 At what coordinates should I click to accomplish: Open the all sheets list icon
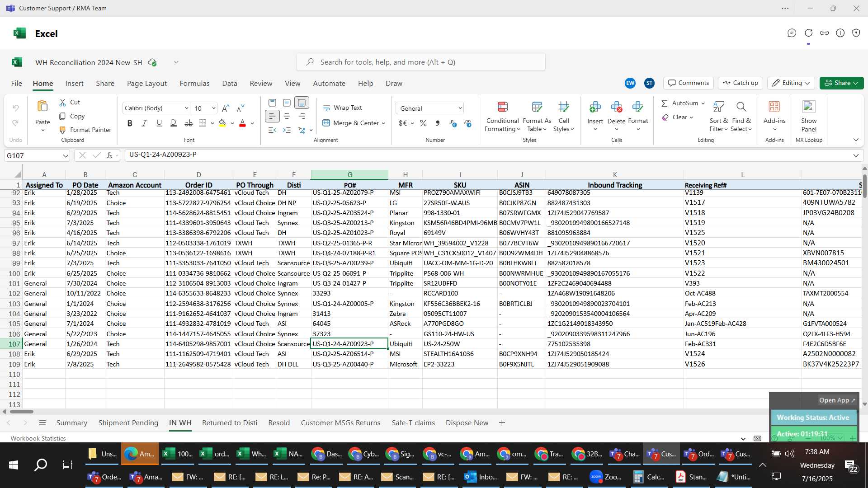42,423
